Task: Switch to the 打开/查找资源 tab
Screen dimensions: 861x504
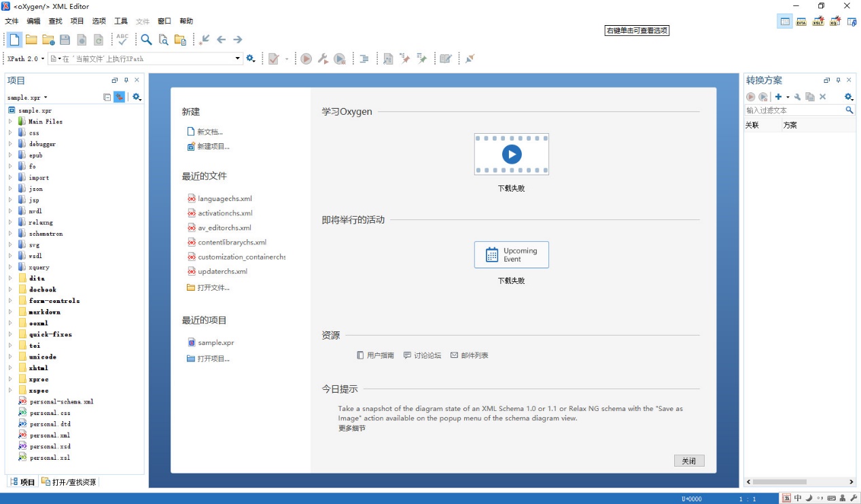Action: coord(69,482)
